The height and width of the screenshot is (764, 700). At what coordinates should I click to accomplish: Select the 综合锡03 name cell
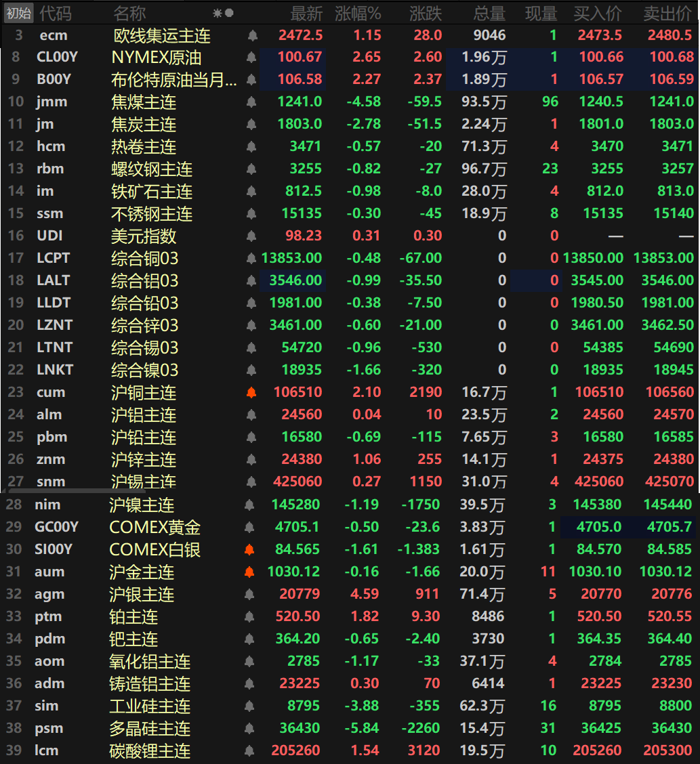(x=145, y=348)
